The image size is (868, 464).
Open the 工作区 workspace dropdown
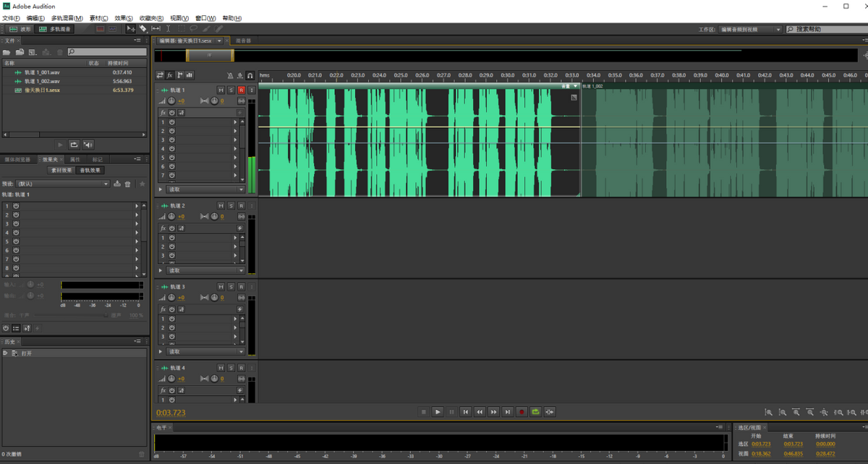coord(749,30)
